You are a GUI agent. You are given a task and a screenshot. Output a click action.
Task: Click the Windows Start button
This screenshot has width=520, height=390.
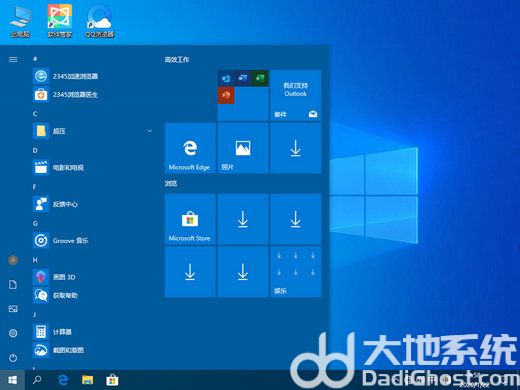pos(12,380)
